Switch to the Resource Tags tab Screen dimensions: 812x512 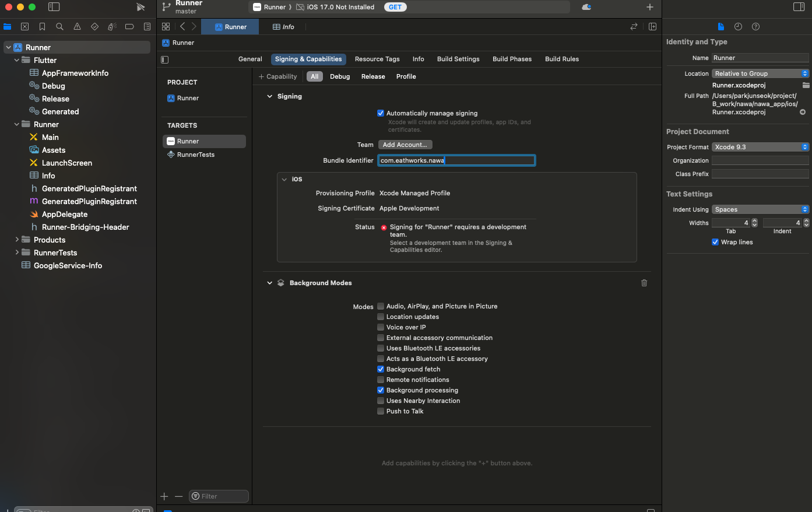pos(377,59)
